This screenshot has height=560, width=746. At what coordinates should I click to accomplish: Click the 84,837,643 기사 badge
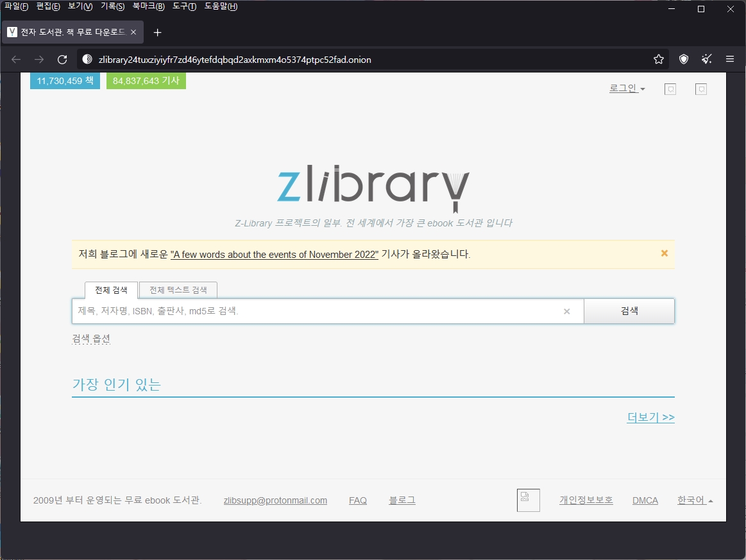click(x=146, y=81)
